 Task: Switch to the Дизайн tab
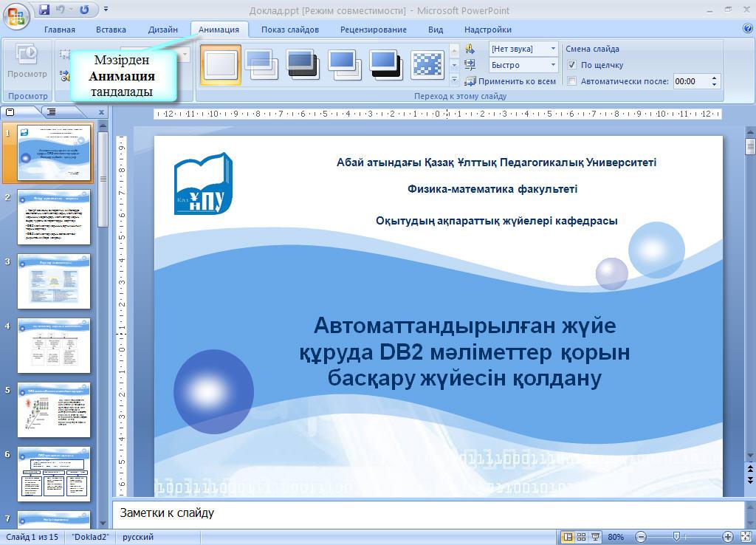click(163, 30)
